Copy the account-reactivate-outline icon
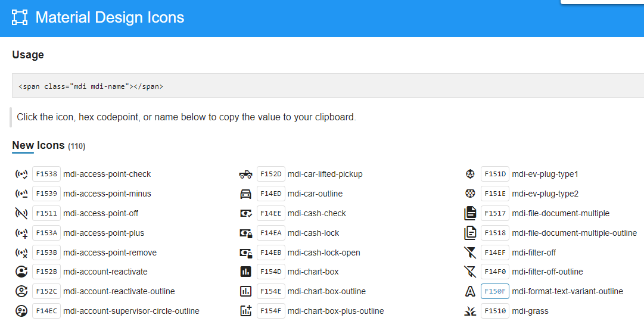644x321 pixels. click(21, 291)
